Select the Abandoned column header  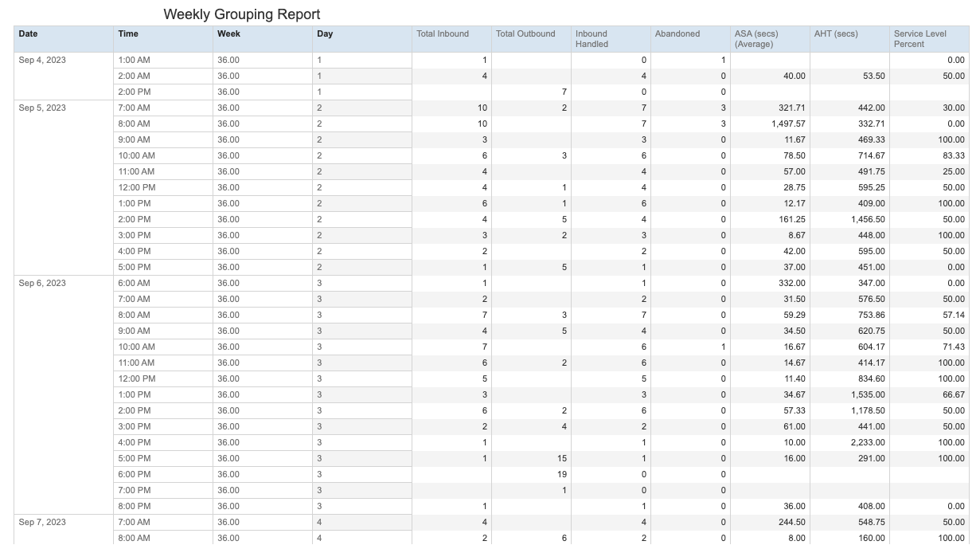click(x=677, y=34)
